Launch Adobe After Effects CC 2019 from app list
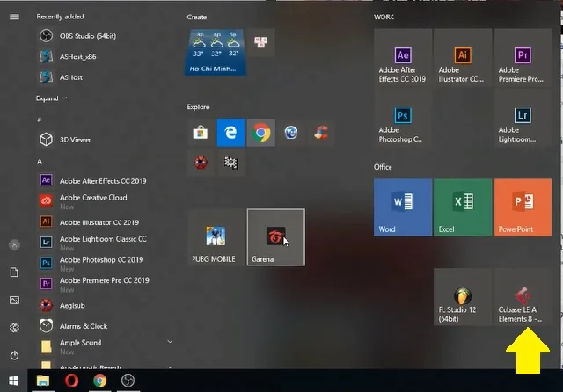563x392 pixels. [104, 181]
